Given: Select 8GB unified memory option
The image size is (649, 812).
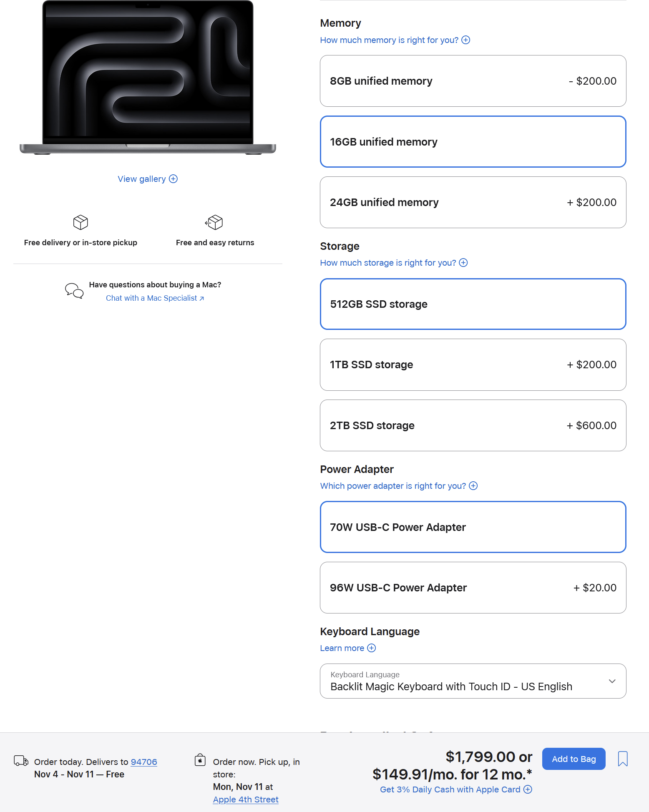Looking at the screenshot, I should (x=473, y=81).
